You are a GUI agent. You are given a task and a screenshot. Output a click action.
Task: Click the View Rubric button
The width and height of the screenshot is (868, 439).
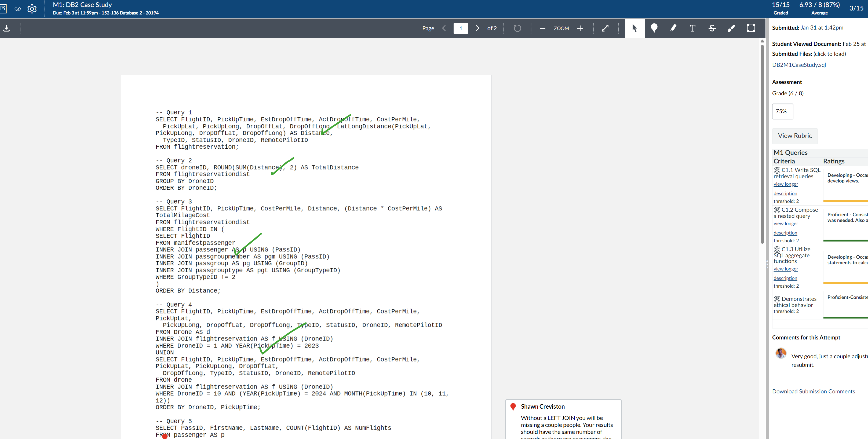(794, 136)
